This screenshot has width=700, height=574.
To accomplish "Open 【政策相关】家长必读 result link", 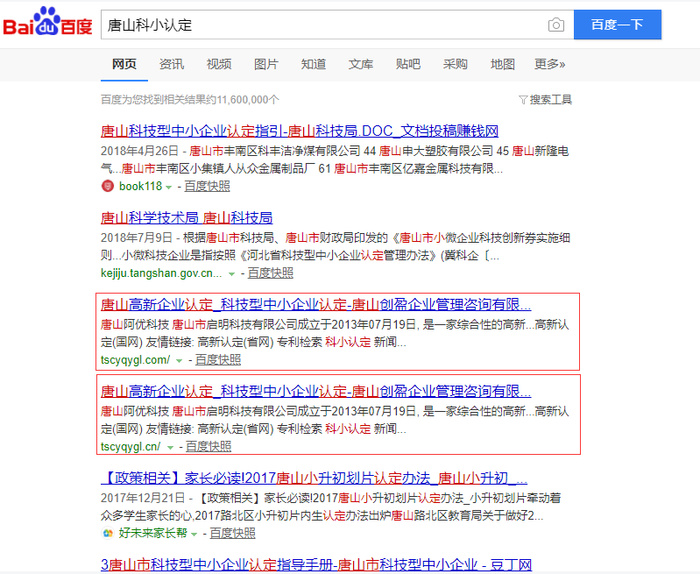I will click(314, 478).
